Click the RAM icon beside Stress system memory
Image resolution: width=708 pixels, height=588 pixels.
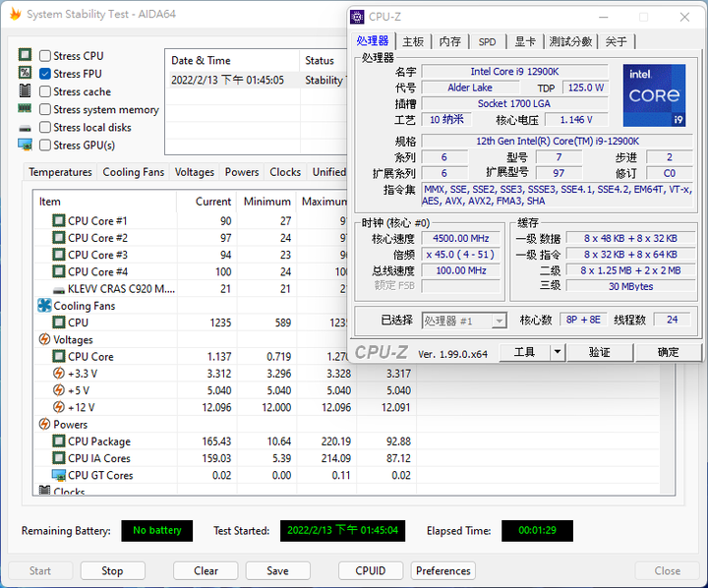pyautogui.click(x=25, y=108)
